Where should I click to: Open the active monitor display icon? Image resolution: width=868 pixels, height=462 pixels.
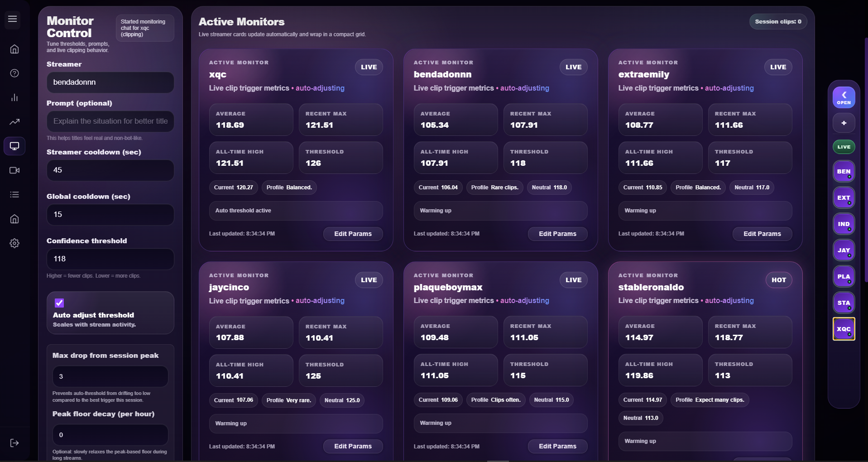[14, 146]
